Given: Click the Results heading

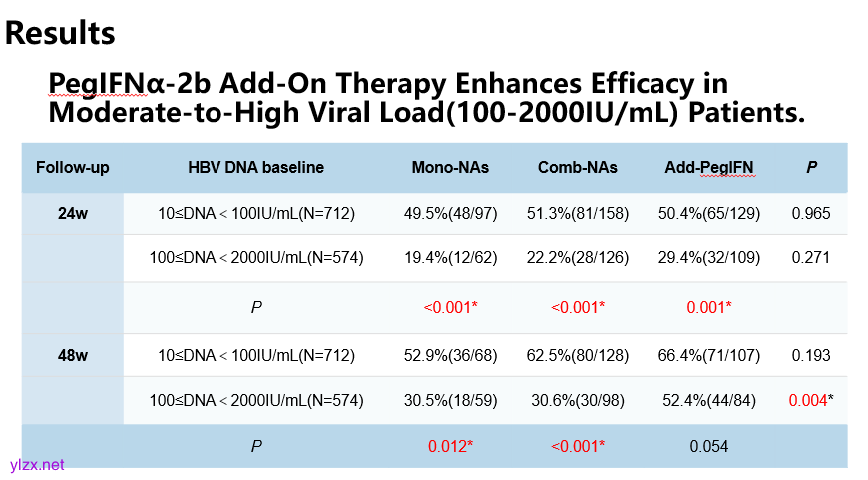Looking at the screenshot, I should [60, 32].
